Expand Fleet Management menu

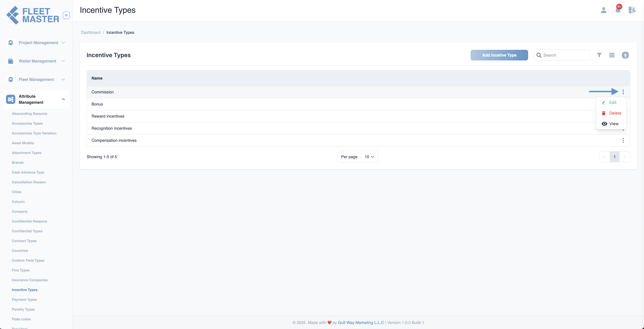(x=63, y=79)
